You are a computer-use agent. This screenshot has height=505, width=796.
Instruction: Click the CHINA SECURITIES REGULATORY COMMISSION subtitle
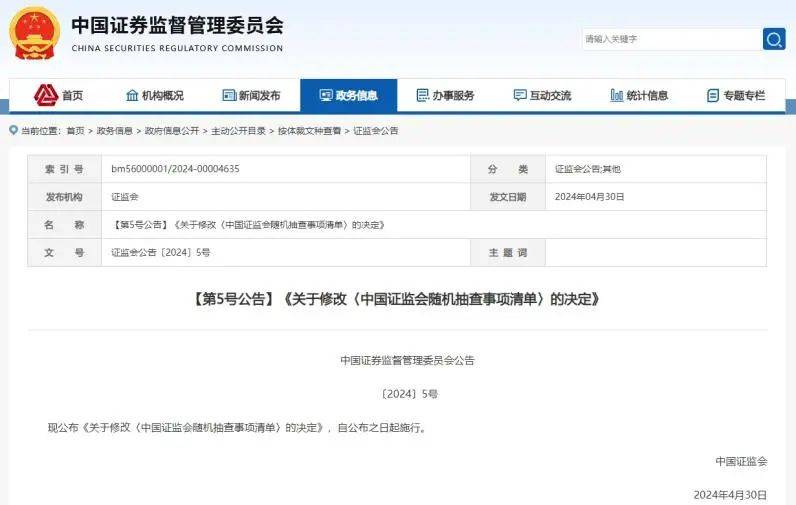coord(177,48)
